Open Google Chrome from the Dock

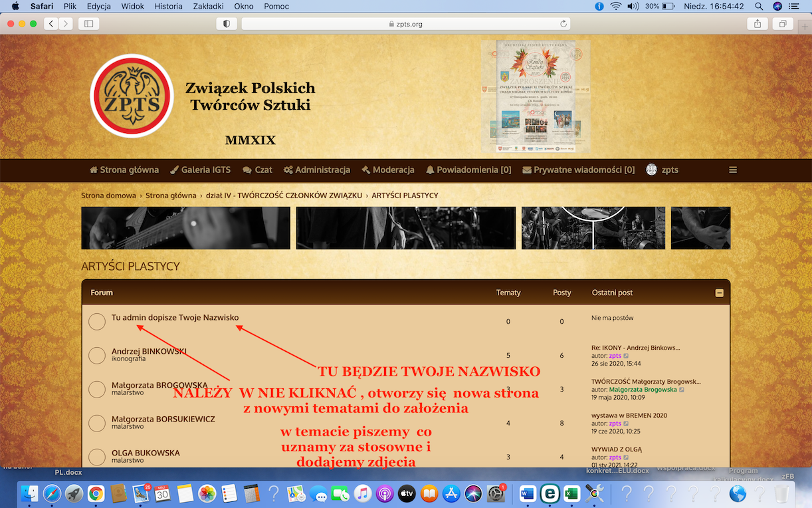[x=96, y=493]
